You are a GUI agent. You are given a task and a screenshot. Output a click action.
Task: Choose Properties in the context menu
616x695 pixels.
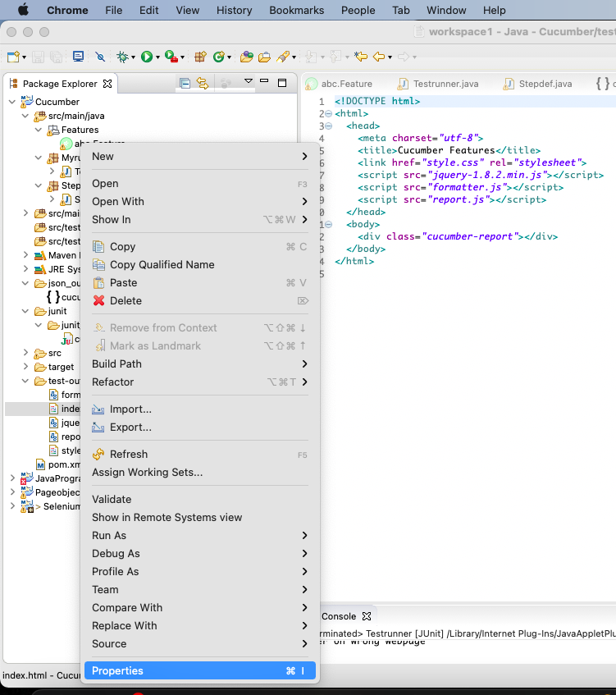200,670
